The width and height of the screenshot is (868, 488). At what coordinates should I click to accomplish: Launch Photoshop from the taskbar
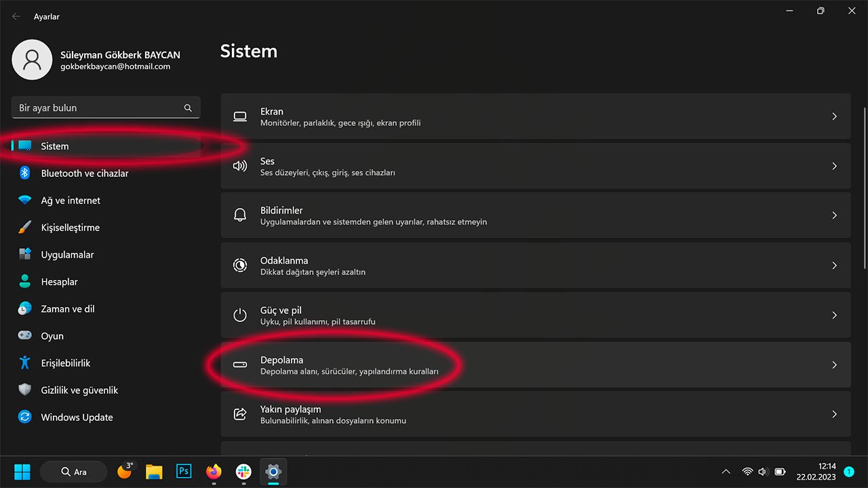pos(184,471)
